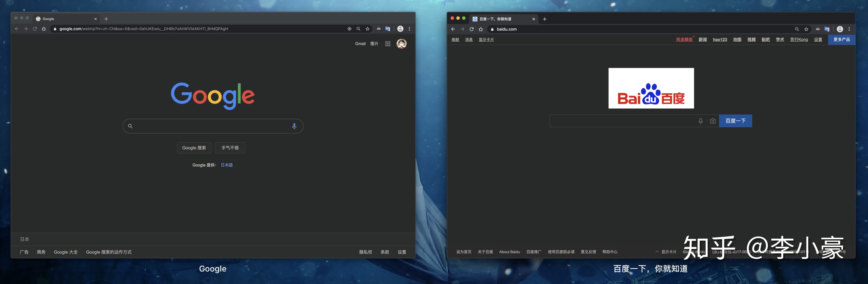This screenshot has height=284, width=868.
Task: Open hao123 in Baidu navigation
Action: [720, 40]
